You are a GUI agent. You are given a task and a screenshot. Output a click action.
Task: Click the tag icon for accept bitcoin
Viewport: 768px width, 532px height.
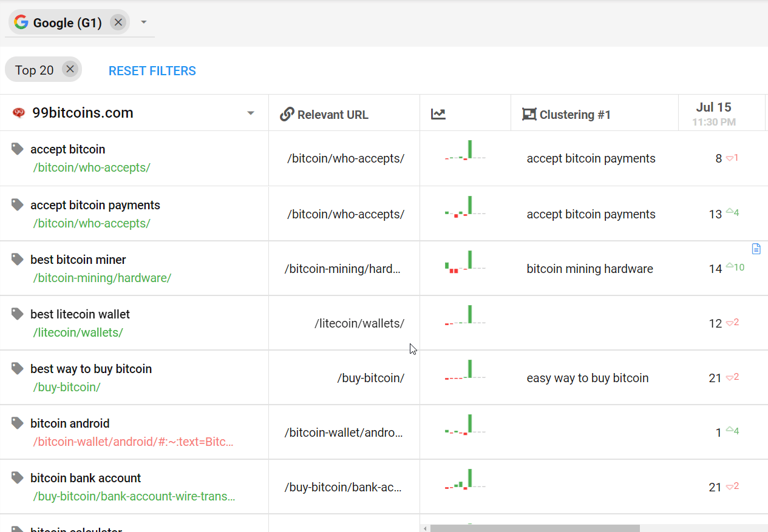click(18, 149)
